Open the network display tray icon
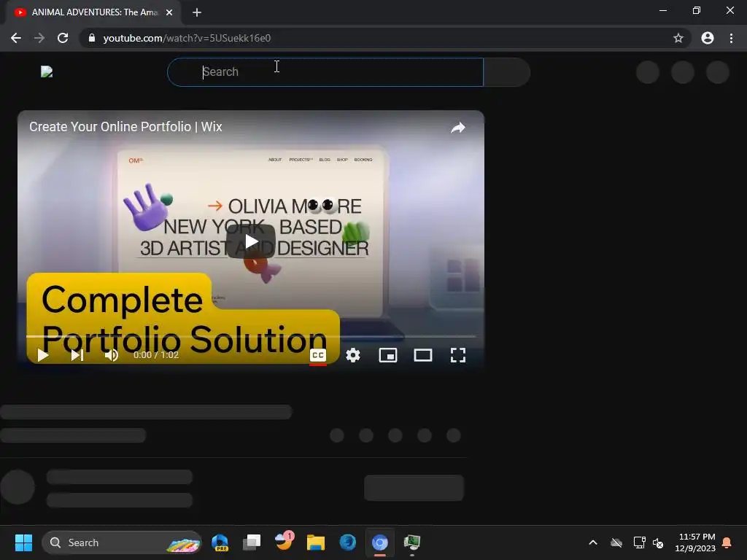747x560 pixels. point(639,542)
